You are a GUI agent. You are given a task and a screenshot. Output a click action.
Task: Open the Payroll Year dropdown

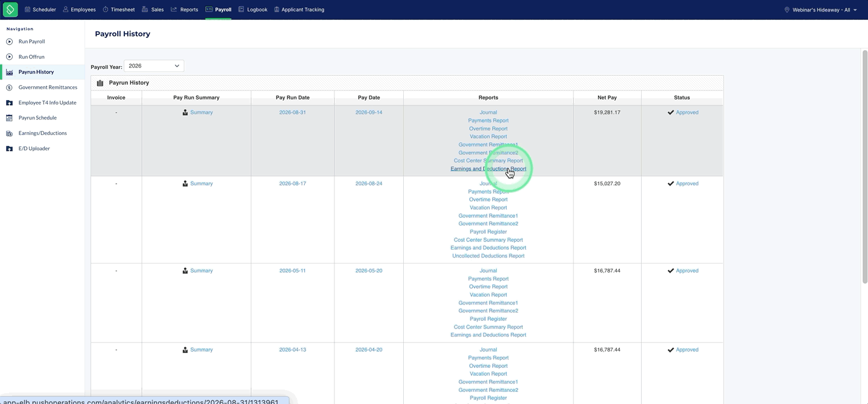pos(154,66)
